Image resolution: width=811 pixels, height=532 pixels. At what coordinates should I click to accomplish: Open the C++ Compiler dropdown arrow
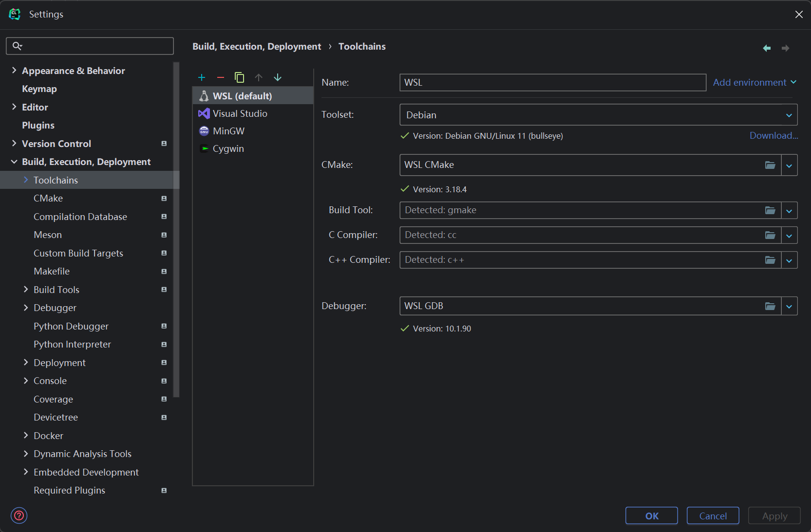point(789,260)
